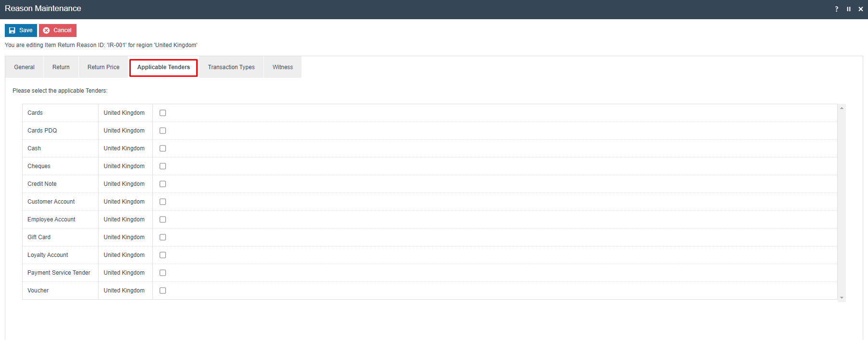Click the Payment Service Tender name
868x340 pixels.
[x=59, y=273]
